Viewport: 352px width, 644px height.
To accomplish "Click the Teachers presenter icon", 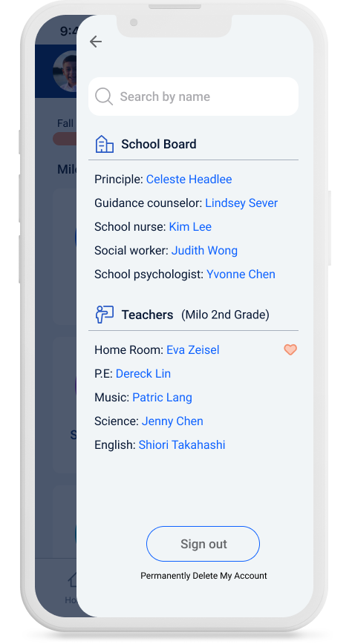I will 105,315.
